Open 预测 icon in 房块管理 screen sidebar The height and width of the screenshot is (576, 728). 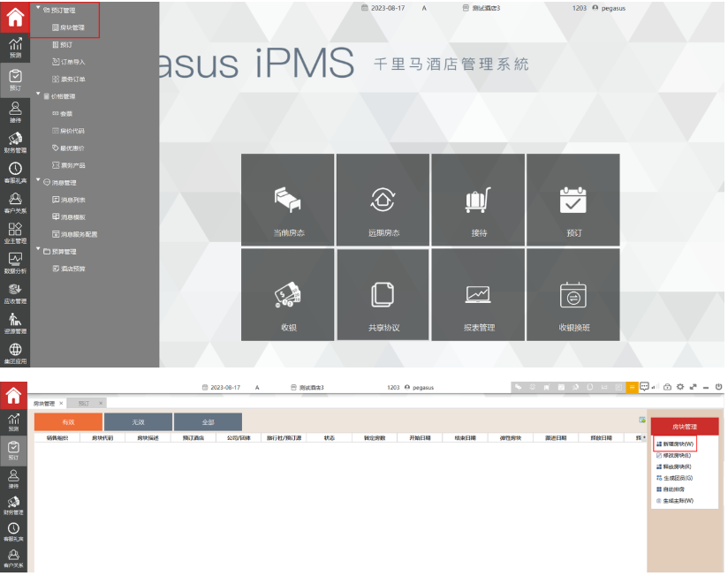coord(13,422)
